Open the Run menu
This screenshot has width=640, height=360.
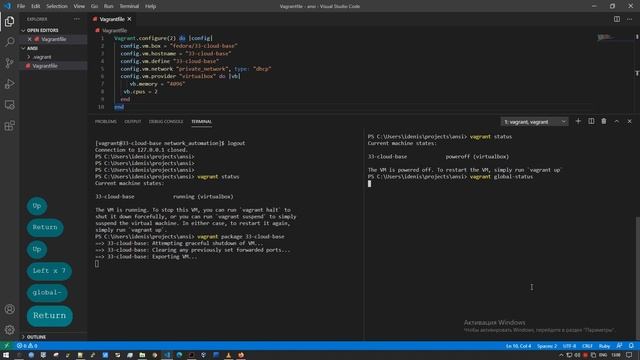tap(108, 6)
